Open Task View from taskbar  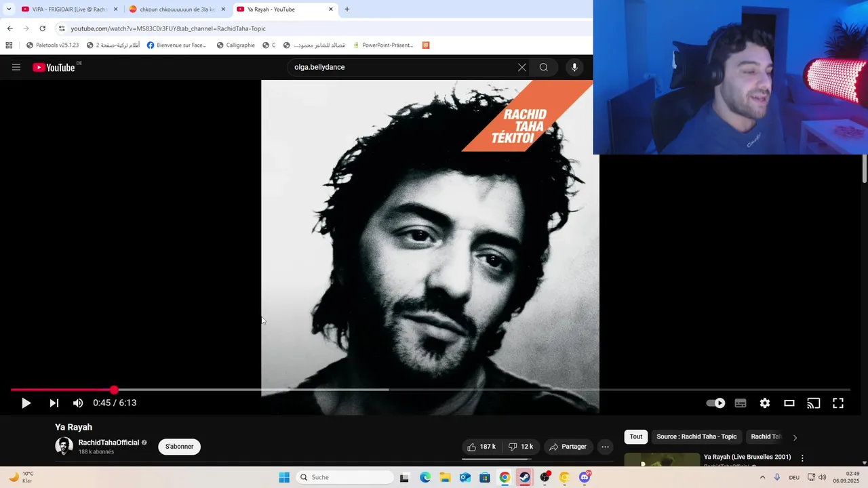pyautogui.click(x=405, y=477)
